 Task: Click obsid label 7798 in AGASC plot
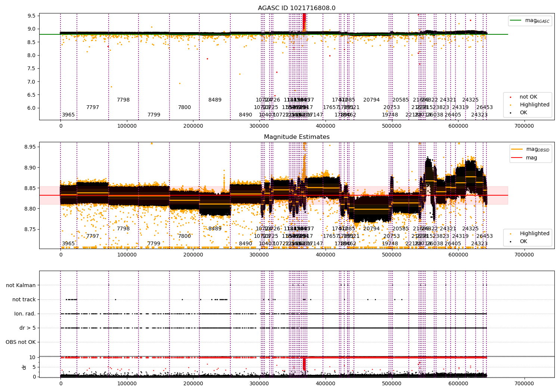coord(123,100)
